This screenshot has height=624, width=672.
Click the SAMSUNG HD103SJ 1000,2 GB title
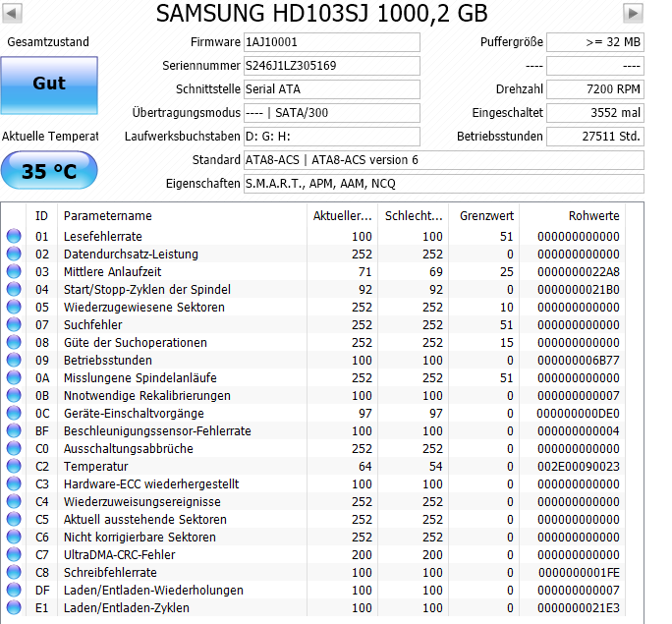(322, 14)
